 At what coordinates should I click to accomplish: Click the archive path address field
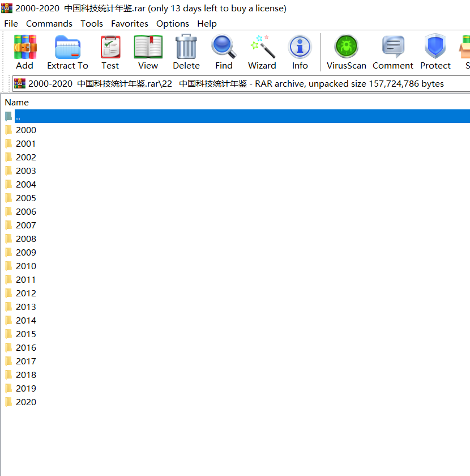coord(241,83)
